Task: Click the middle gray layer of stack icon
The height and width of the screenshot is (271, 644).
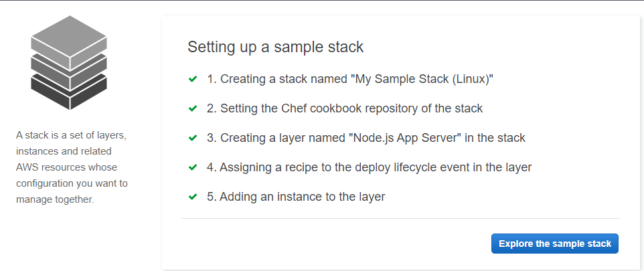Action: pyautogui.click(x=69, y=73)
